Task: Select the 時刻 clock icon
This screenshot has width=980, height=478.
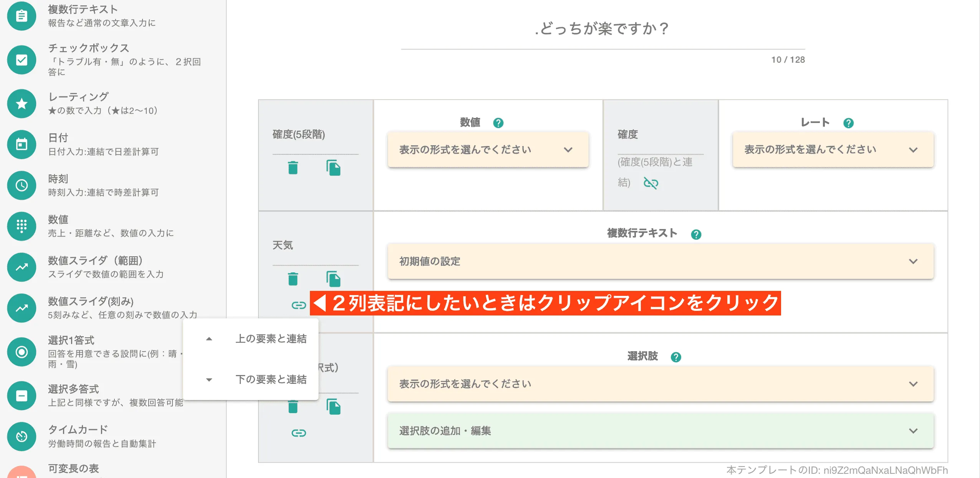Action: tap(21, 185)
